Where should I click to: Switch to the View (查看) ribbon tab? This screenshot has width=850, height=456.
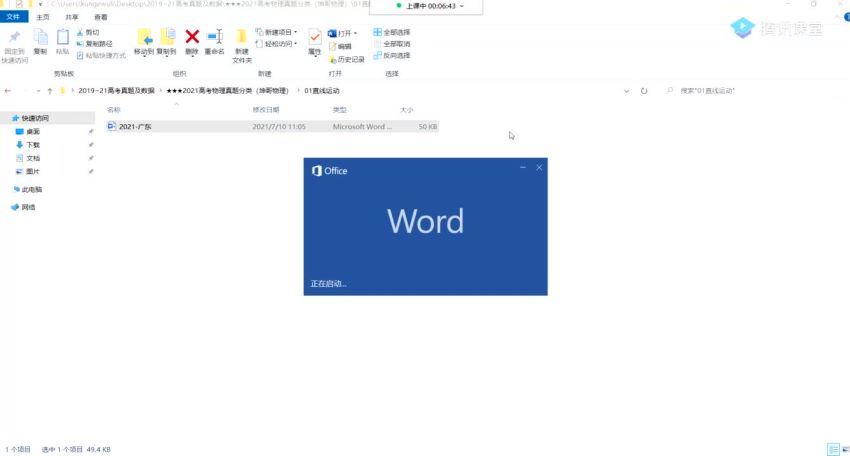101,17
